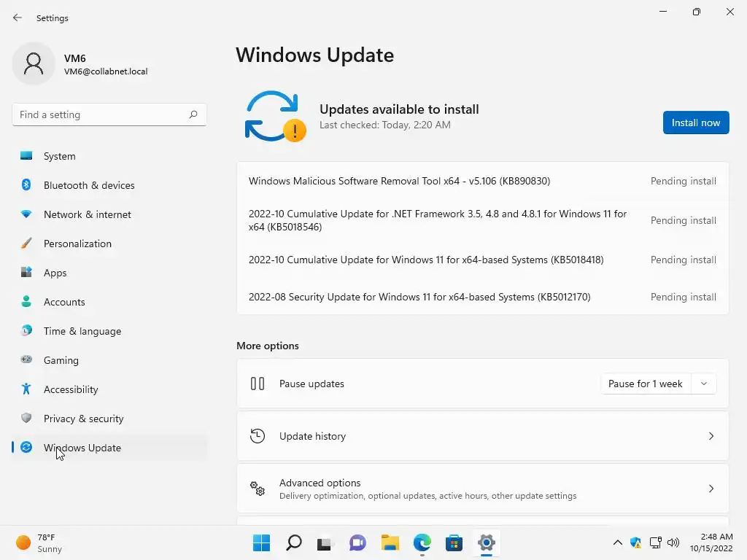
Task: Click Pending install status for KB890830
Action: pos(683,181)
